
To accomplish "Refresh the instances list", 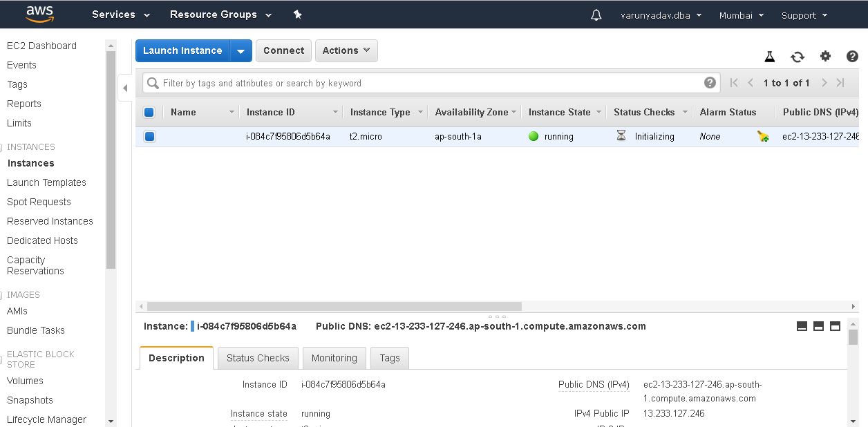I will click(798, 57).
